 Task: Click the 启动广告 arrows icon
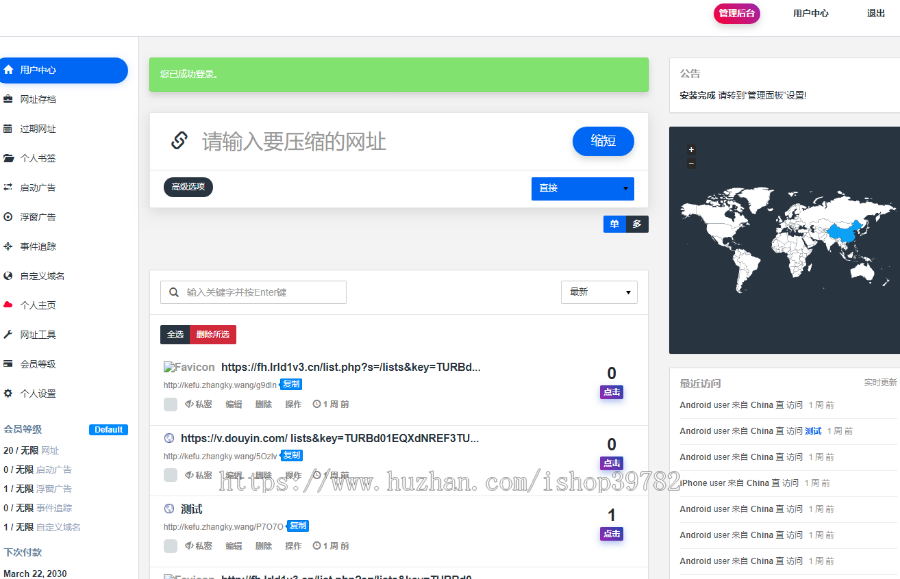point(8,187)
